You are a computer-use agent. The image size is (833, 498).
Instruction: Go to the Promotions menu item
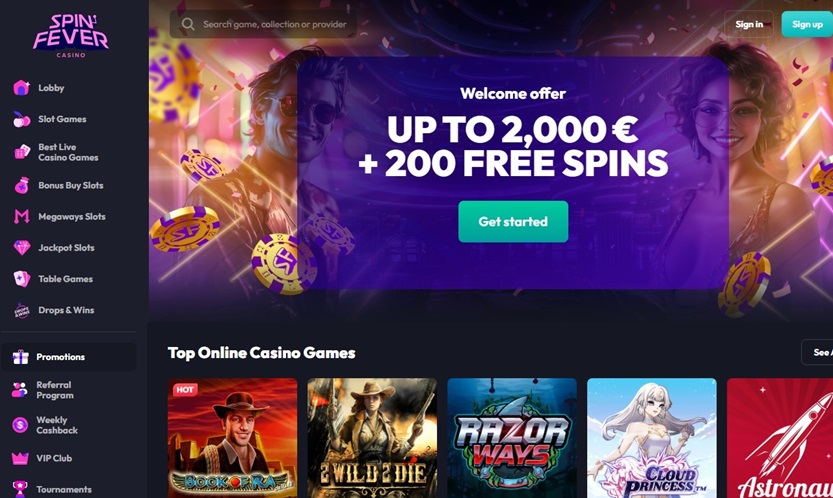tap(69, 357)
